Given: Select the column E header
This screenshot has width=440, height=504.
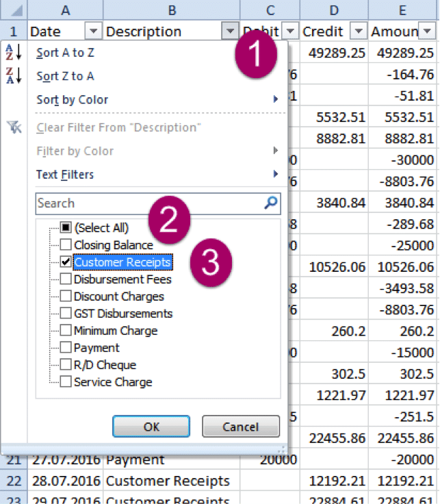Looking at the screenshot, I should (x=403, y=10).
